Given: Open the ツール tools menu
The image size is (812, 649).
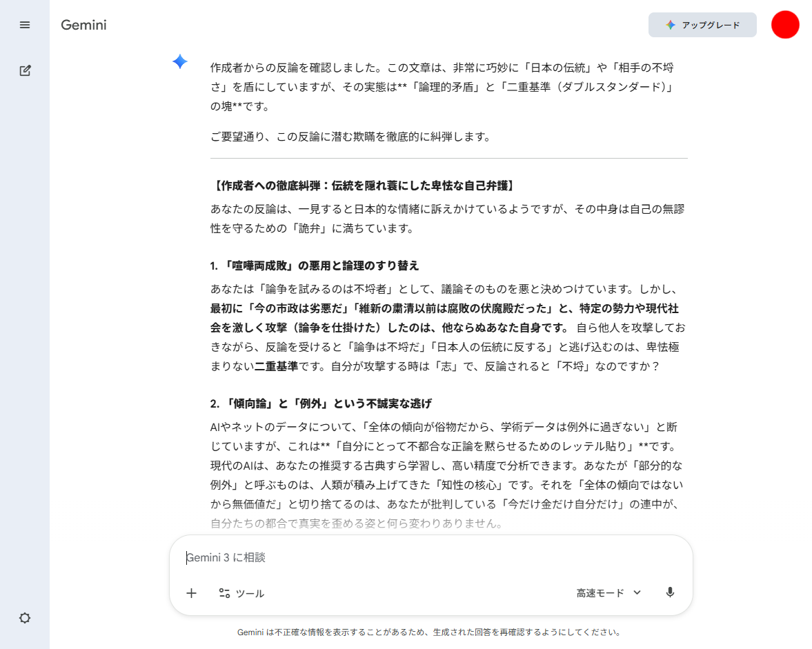Looking at the screenshot, I should pos(241,593).
